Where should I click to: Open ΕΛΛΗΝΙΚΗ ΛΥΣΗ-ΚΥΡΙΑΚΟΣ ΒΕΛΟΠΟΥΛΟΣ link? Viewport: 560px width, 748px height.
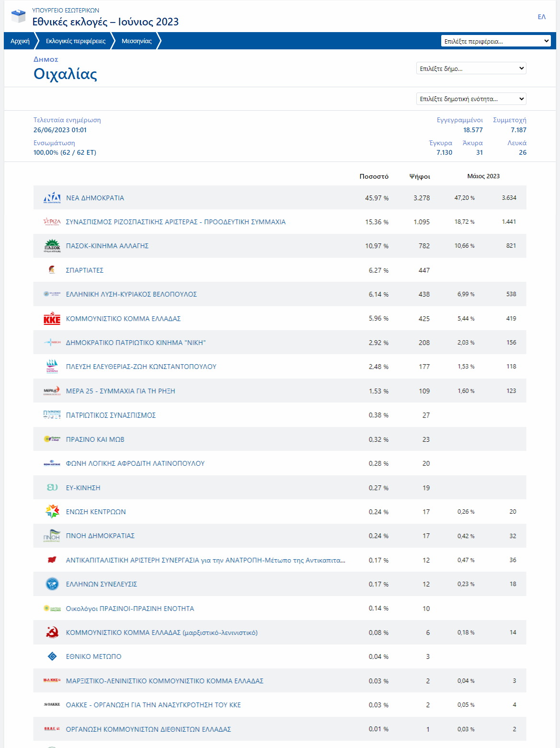click(131, 294)
